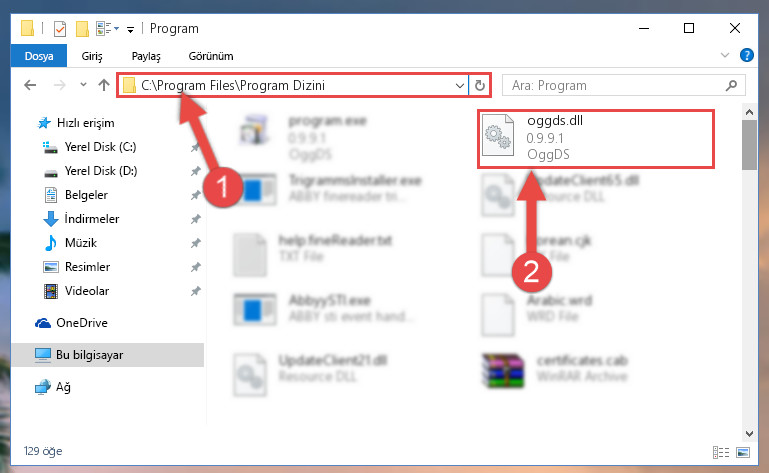Click the vertical scrollbar thumb
The height and width of the screenshot is (473, 769).
tap(749, 145)
